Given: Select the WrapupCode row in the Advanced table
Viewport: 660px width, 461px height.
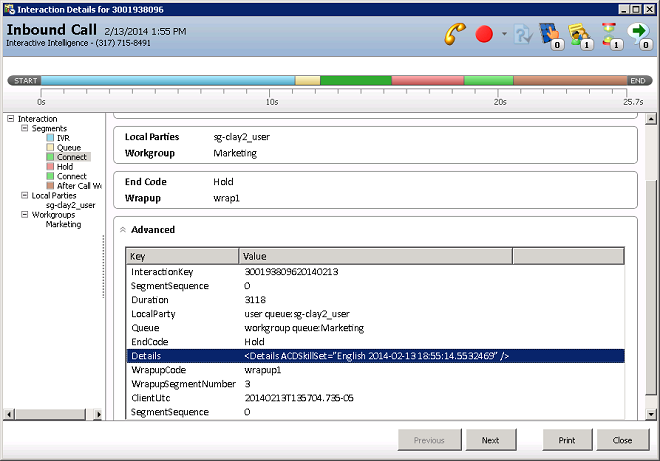Looking at the screenshot, I should click(x=160, y=369).
